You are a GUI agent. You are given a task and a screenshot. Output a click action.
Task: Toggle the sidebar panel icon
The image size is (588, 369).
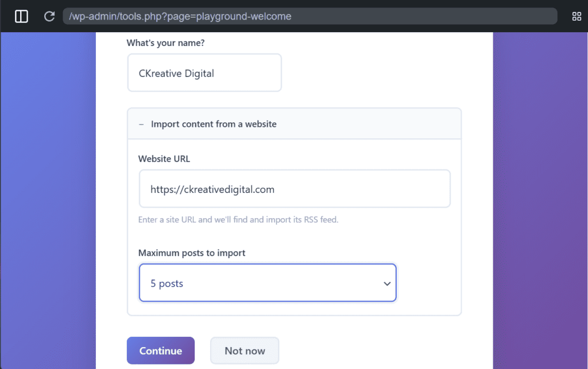pos(21,16)
